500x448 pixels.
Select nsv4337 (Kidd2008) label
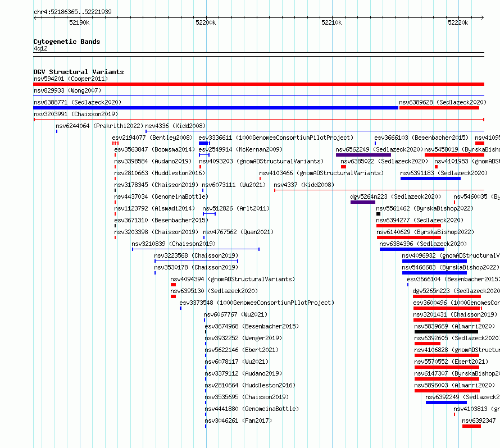(304, 185)
